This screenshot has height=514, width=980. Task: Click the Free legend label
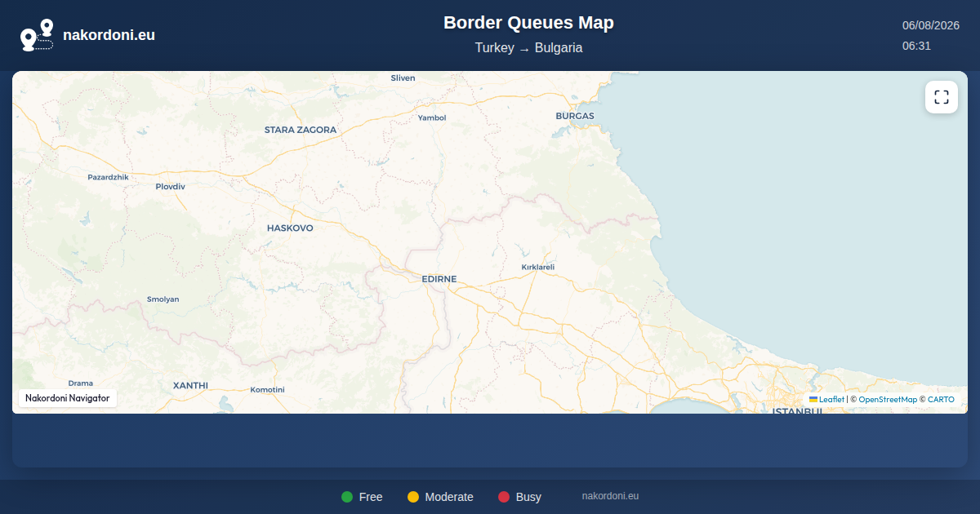[371, 497]
